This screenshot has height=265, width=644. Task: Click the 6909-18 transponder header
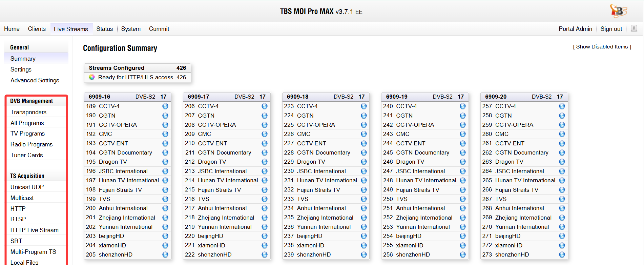(x=298, y=97)
